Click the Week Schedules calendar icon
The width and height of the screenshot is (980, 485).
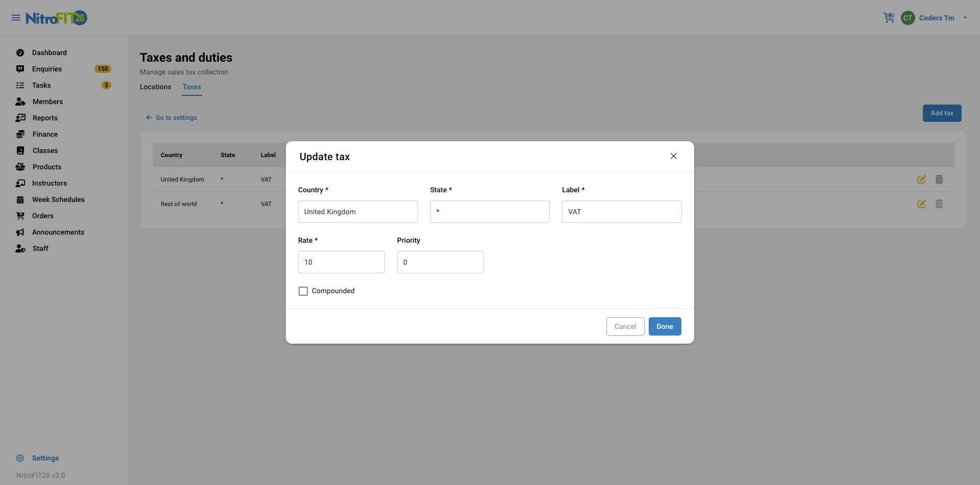20,199
